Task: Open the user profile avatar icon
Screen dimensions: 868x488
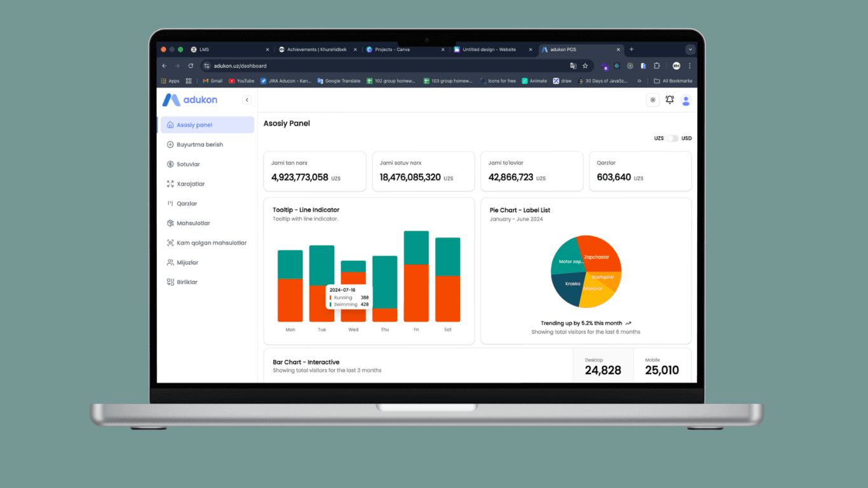Action: [686, 100]
